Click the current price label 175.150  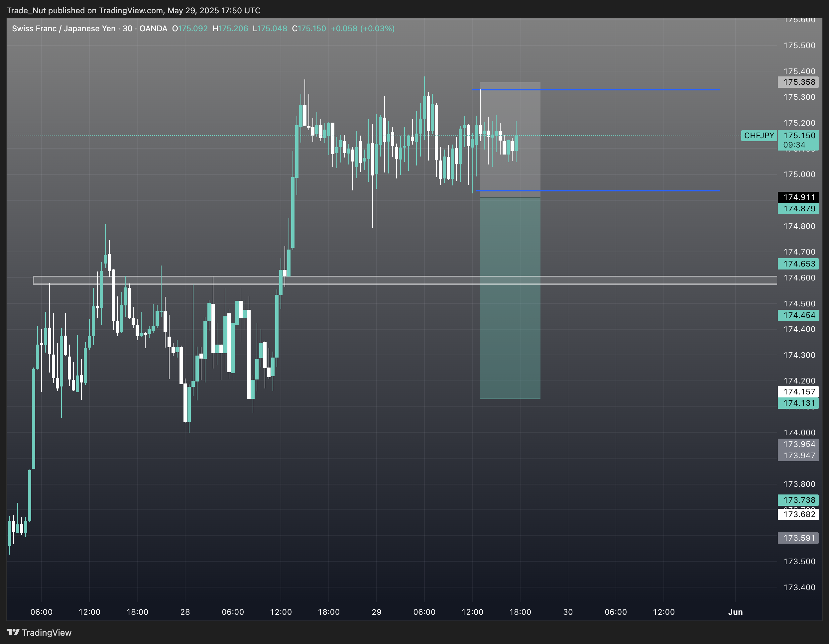point(799,136)
